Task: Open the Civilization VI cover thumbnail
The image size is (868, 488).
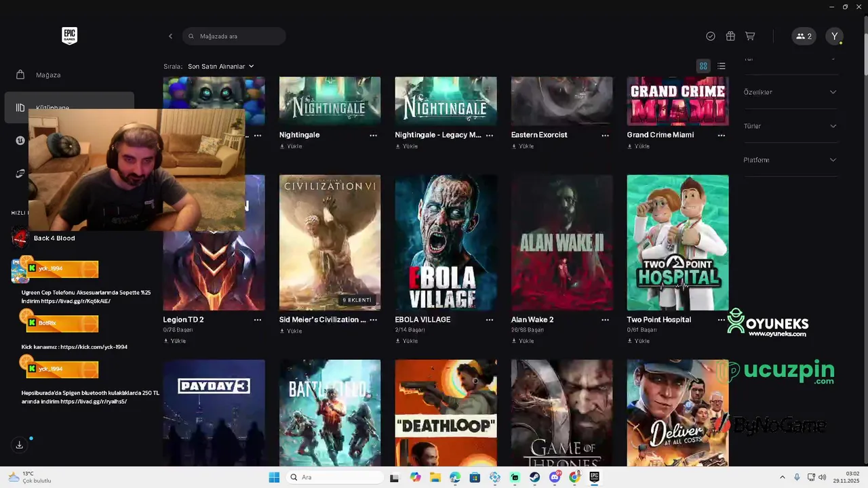Action: (330, 243)
